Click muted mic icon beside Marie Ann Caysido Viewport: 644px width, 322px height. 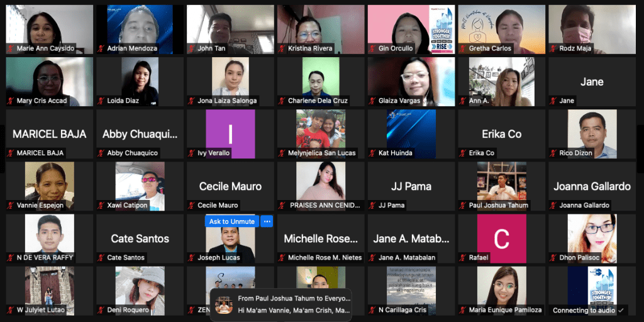(10, 48)
